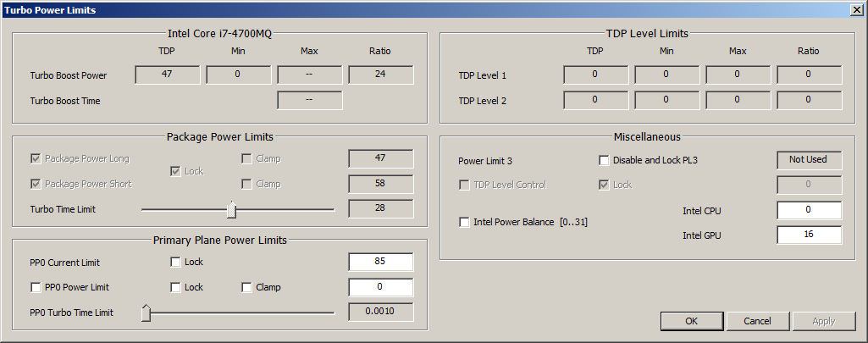Click the Turbo Boost Power TDP value 47
Image resolution: width=868 pixels, height=343 pixels.
[x=167, y=75]
